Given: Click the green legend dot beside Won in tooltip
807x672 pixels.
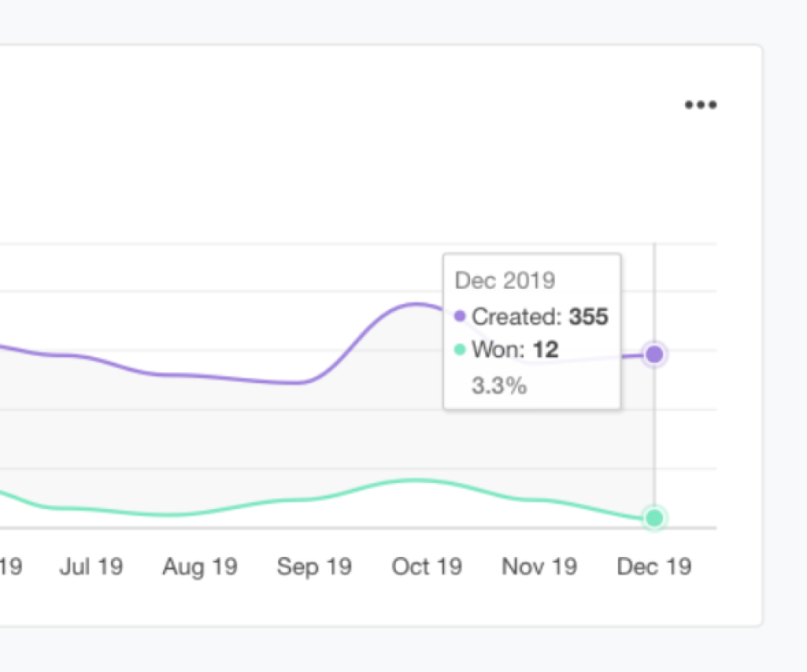Looking at the screenshot, I should pyautogui.click(x=460, y=349).
